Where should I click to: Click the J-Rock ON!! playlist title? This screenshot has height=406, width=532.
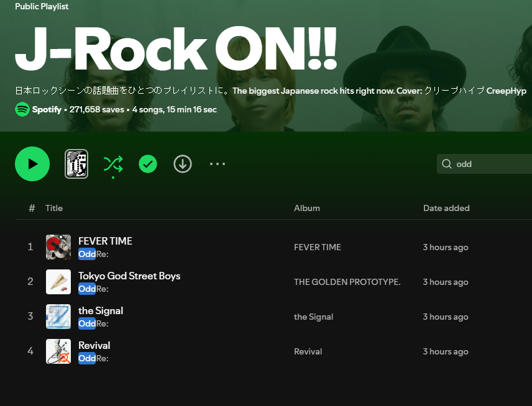click(x=176, y=48)
